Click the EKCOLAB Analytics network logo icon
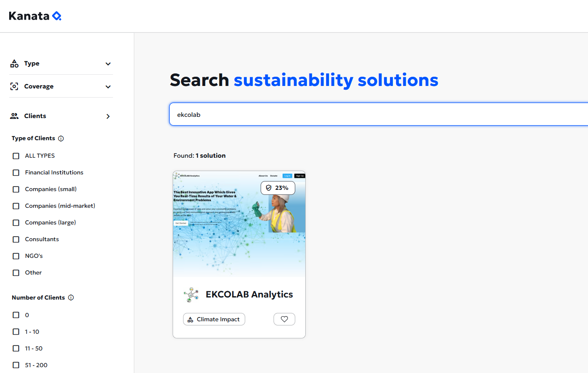The height and width of the screenshot is (373, 588). (x=191, y=295)
